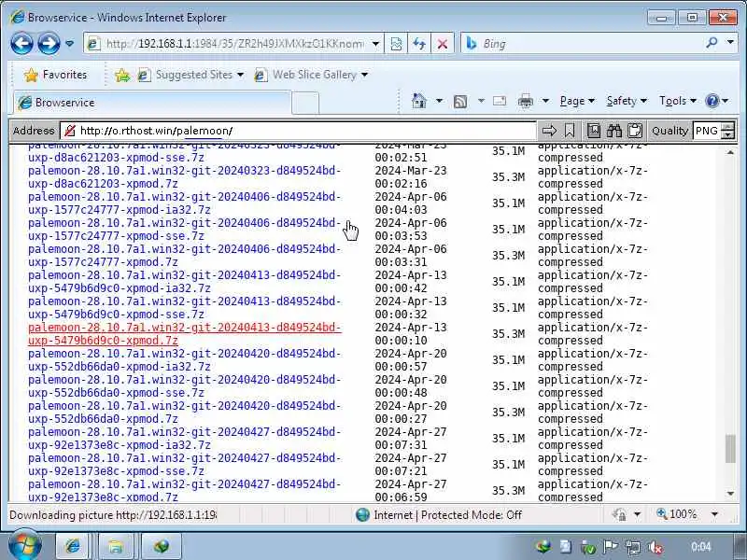Open search provider options dropdown arrow

coord(730,43)
